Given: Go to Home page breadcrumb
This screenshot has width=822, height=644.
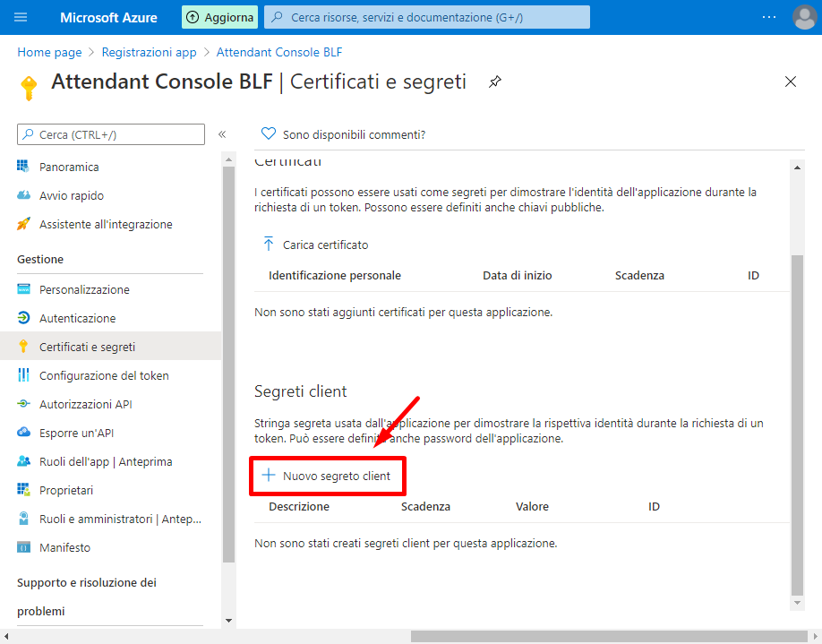Looking at the screenshot, I should pos(49,53).
